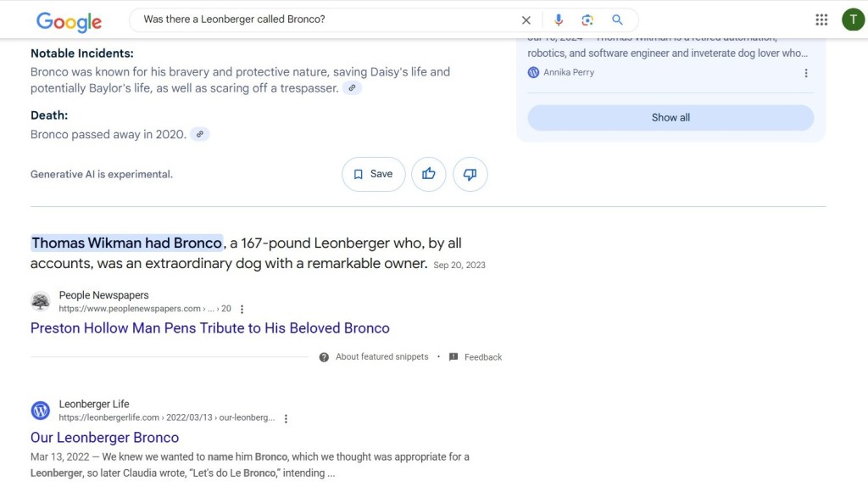868x498 pixels.
Task: Click the People Newspapers site favicon
Action: coord(41,302)
